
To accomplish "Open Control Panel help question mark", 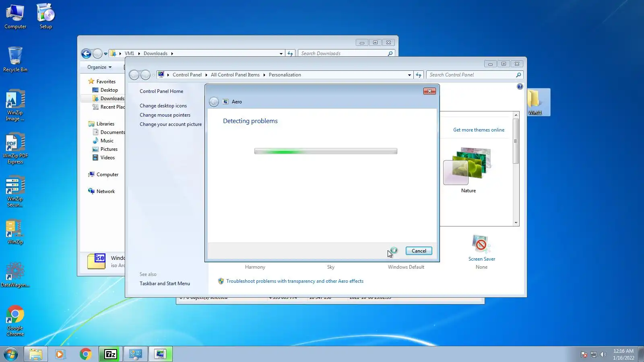I will tap(520, 86).
